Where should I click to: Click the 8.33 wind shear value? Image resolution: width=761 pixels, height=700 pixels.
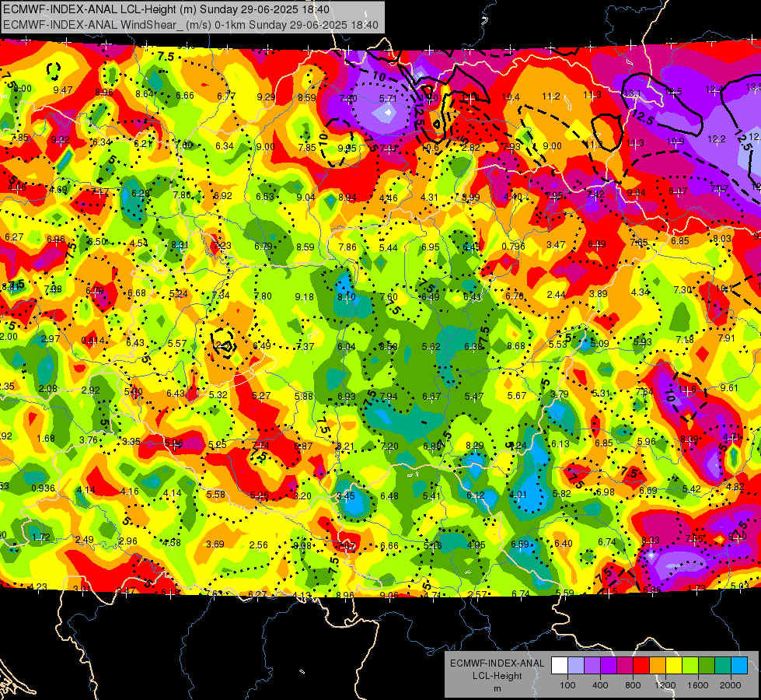point(651,541)
